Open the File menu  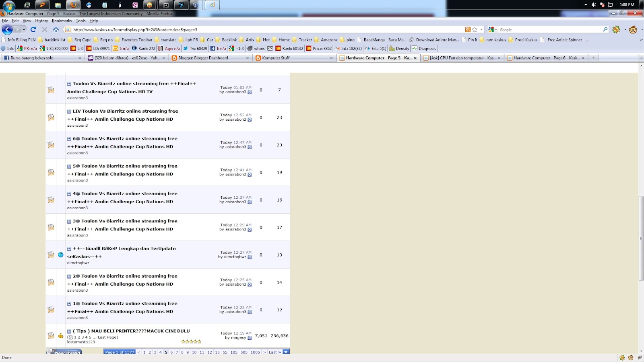click(x=5, y=21)
